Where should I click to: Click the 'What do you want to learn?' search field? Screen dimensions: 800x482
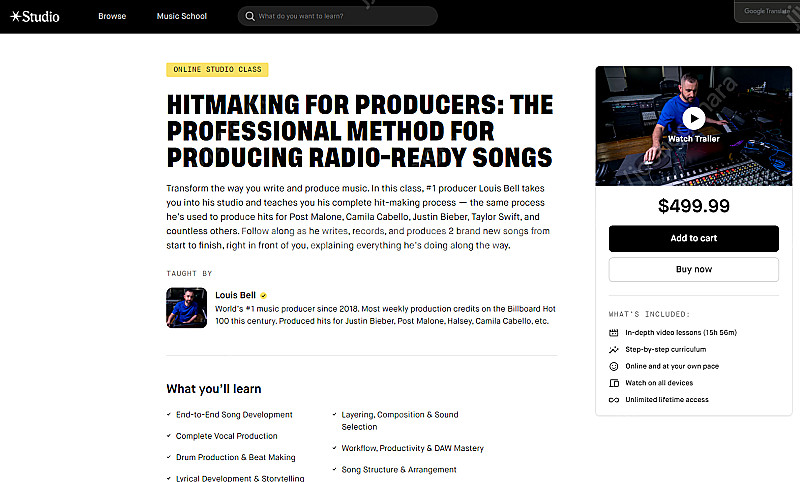click(x=338, y=16)
